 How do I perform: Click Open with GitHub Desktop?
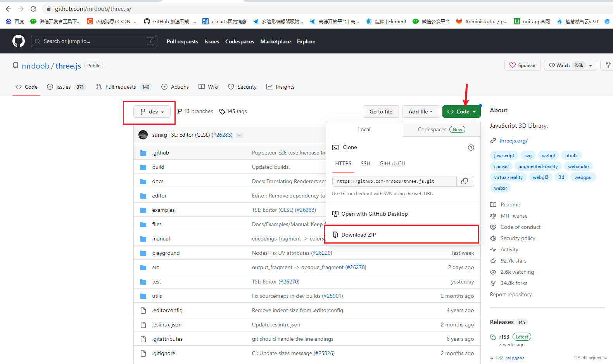(x=402, y=214)
